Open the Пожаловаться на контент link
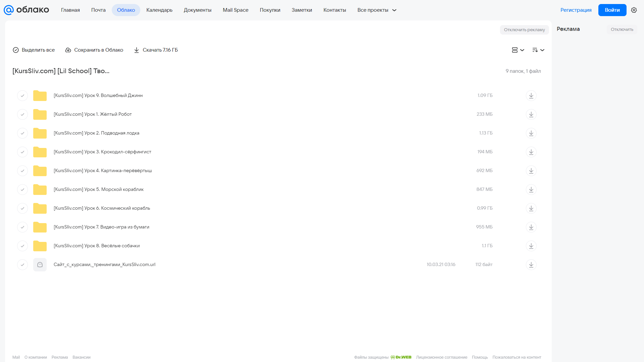 tap(517, 357)
